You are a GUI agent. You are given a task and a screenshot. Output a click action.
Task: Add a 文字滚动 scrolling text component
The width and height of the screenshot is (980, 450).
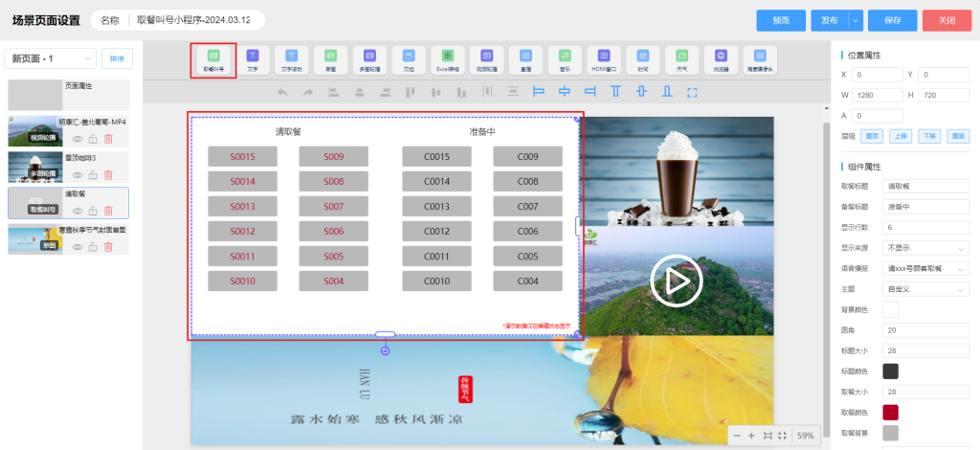pyautogui.click(x=292, y=60)
